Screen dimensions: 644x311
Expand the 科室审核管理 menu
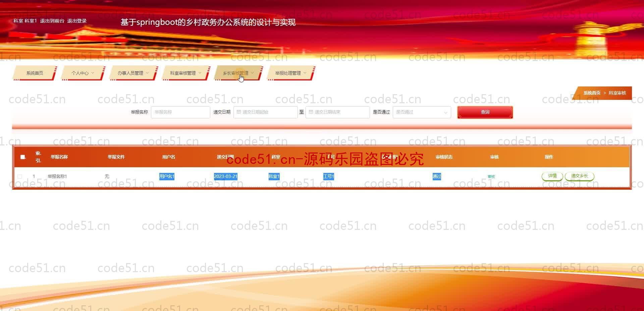click(186, 73)
